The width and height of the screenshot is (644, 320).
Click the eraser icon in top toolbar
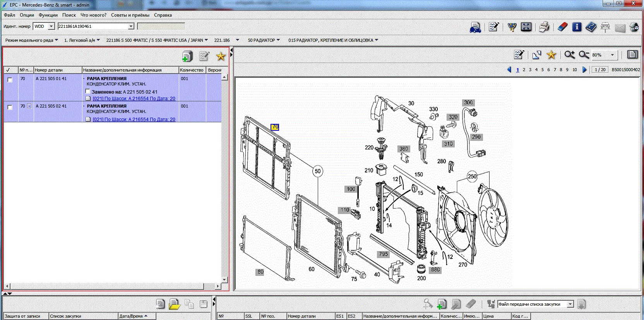point(562,27)
